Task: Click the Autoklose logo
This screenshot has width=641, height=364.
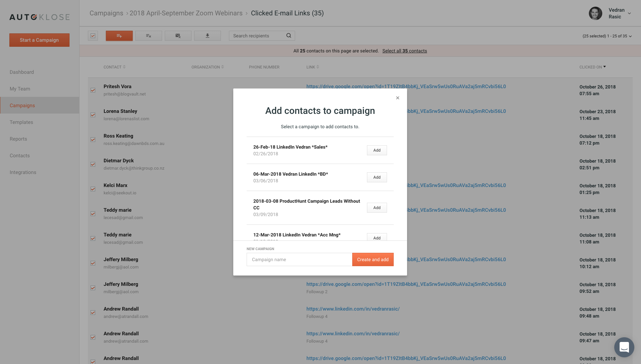Action: click(39, 17)
